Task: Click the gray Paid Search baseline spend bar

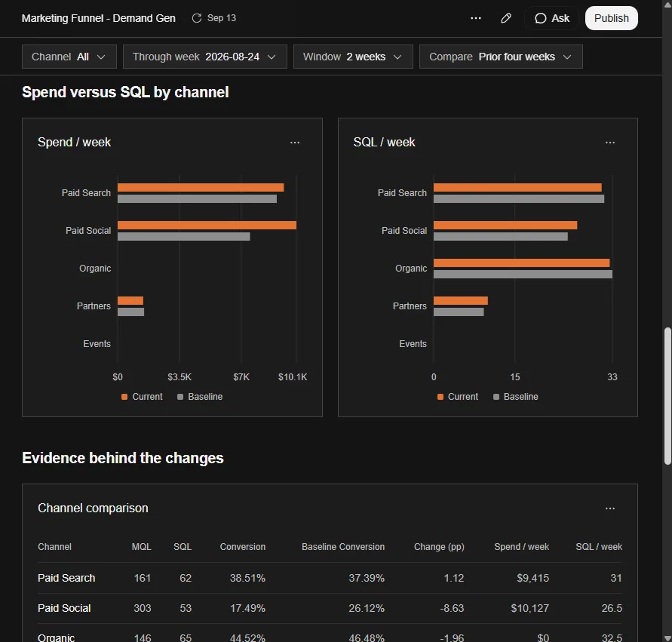Action: click(197, 199)
